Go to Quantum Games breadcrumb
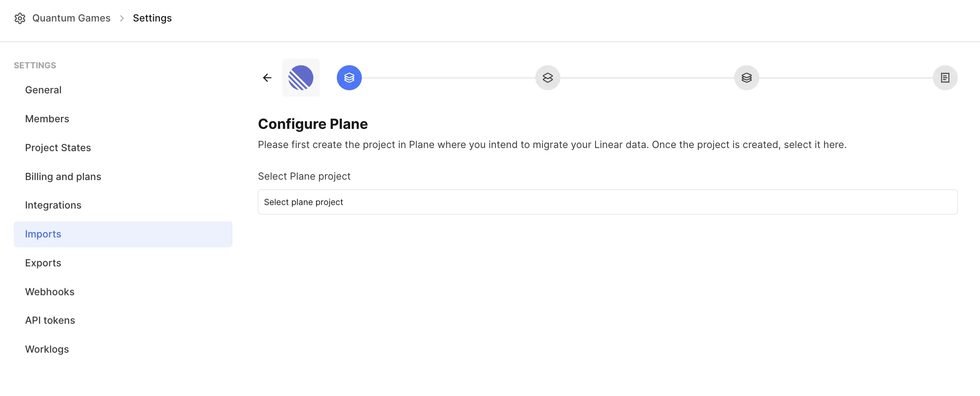The width and height of the screenshot is (980, 396). tap(72, 18)
